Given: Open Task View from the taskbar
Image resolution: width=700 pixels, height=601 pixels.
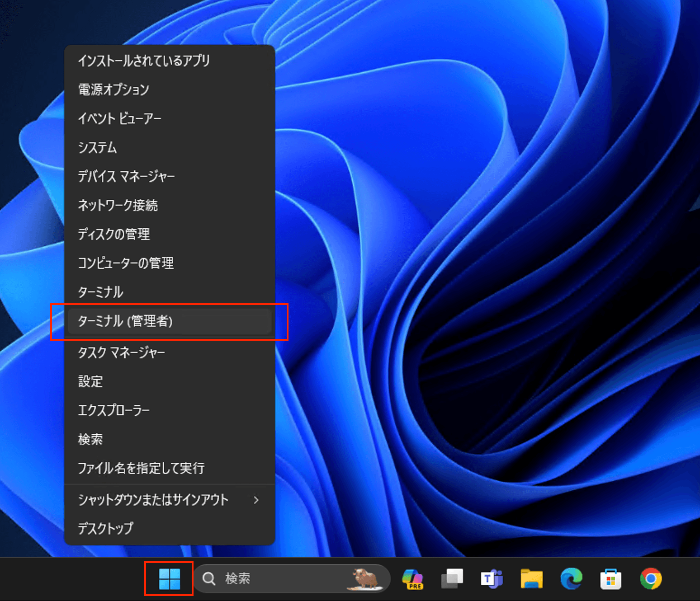Looking at the screenshot, I should coord(452,579).
